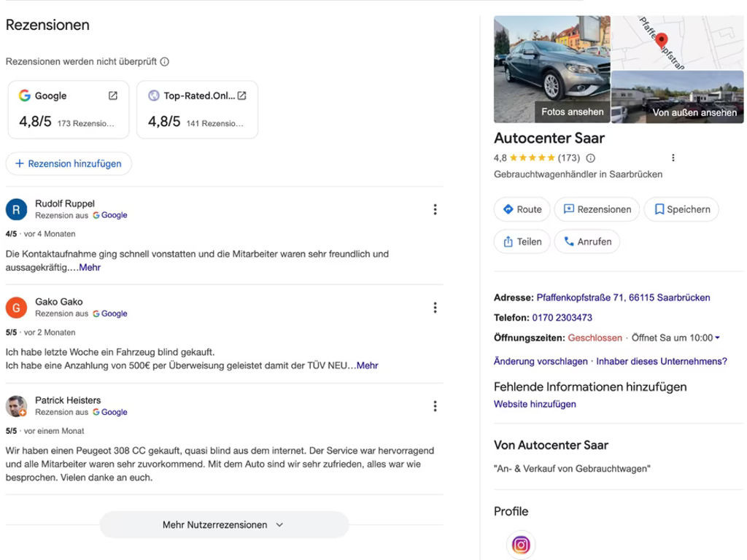Click '173 Rezensio…' count in the Google card
Screen dimensions: 747x560
click(86, 124)
